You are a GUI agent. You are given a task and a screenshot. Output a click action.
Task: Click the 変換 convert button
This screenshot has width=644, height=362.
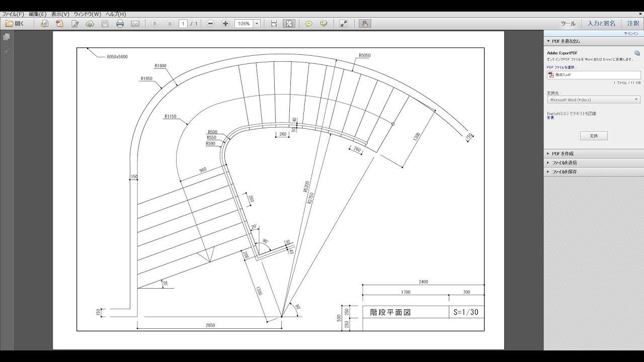(x=594, y=136)
